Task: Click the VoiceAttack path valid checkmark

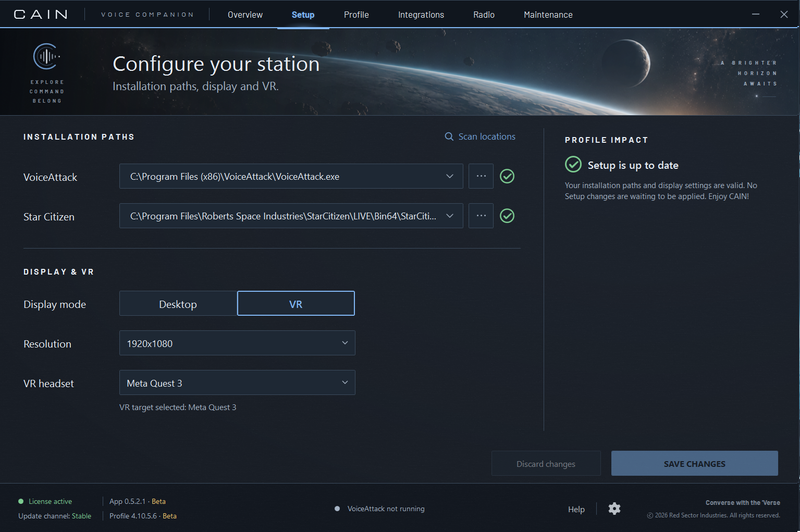Action: (x=507, y=176)
